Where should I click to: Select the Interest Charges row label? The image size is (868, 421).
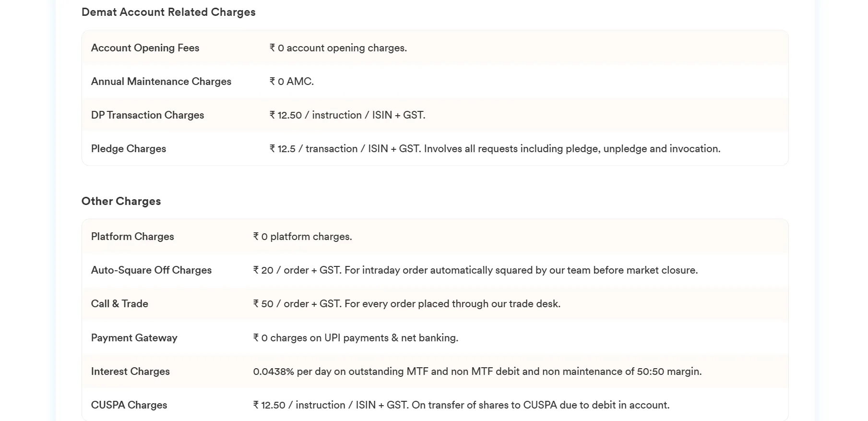tap(130, 372)
